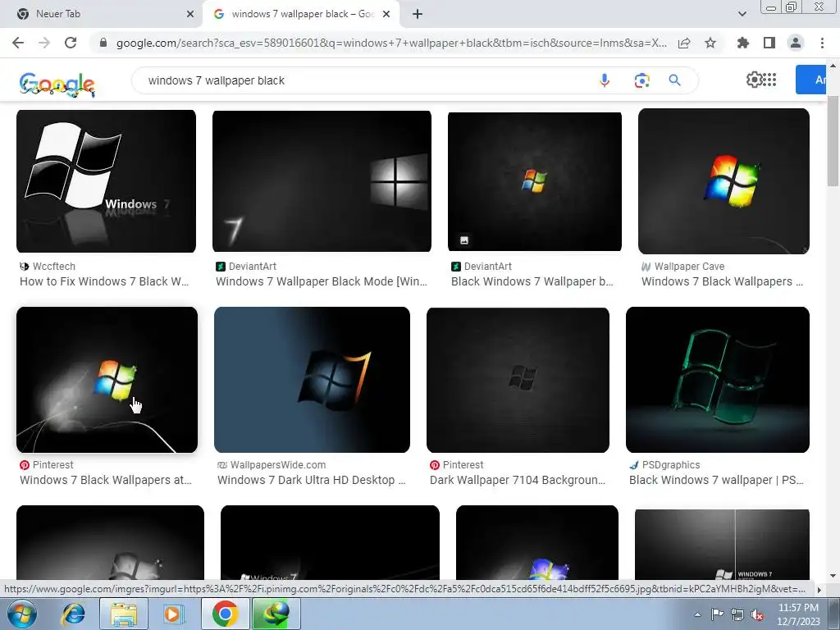Open the tab search dropdown chevron
Screen dimensions: 840x630
742,14
